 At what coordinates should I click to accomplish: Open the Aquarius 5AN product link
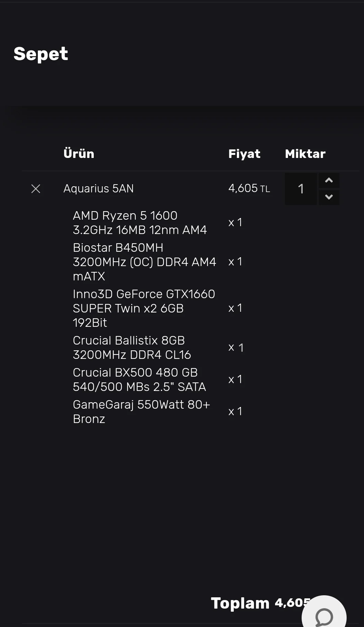click(98, 189)
